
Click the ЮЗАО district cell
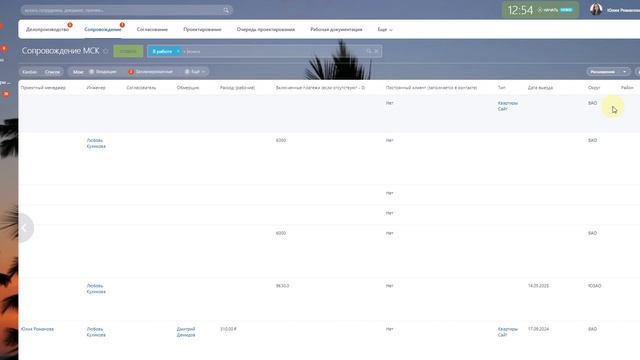595,286
